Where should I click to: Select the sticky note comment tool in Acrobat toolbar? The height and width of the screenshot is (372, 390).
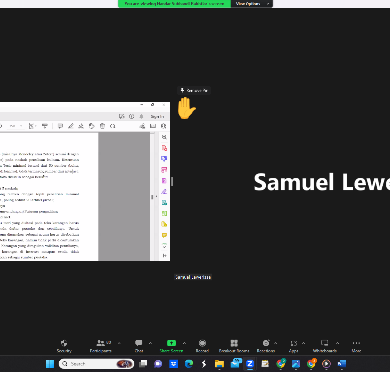pos(60,126)
